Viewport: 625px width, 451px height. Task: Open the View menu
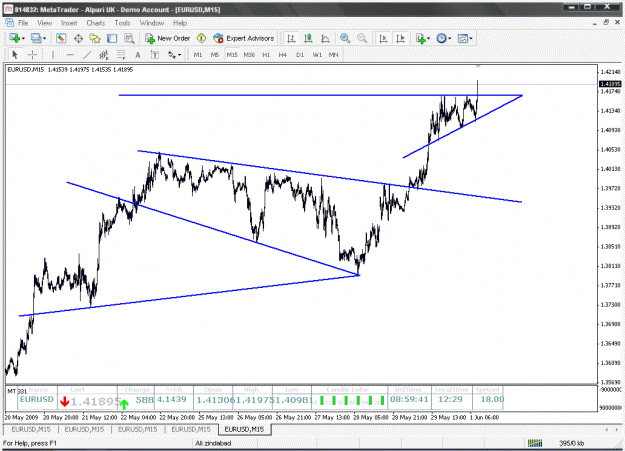[x=45, y=23]
